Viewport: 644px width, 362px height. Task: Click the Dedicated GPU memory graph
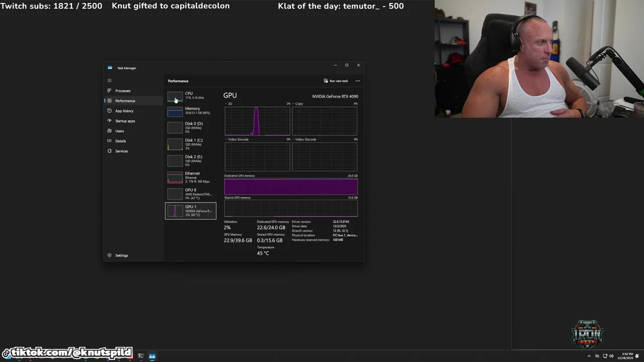point(291,187)
